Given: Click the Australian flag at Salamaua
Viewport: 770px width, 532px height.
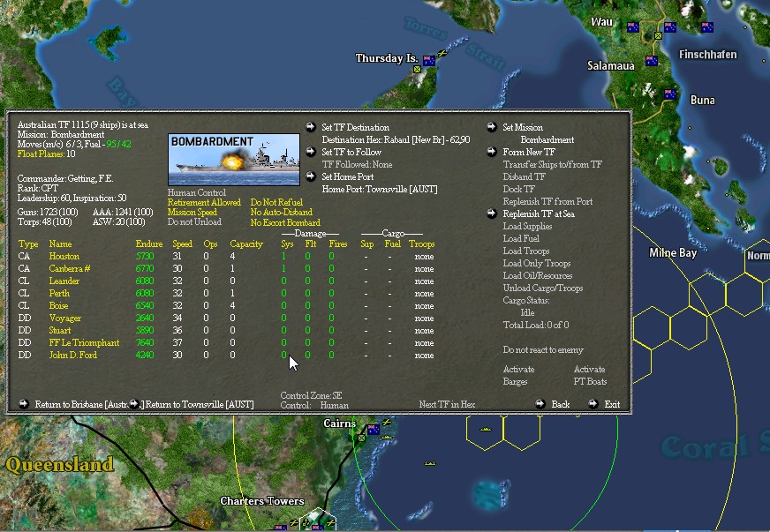Looking at the screenshot, I should click(652, 61).
